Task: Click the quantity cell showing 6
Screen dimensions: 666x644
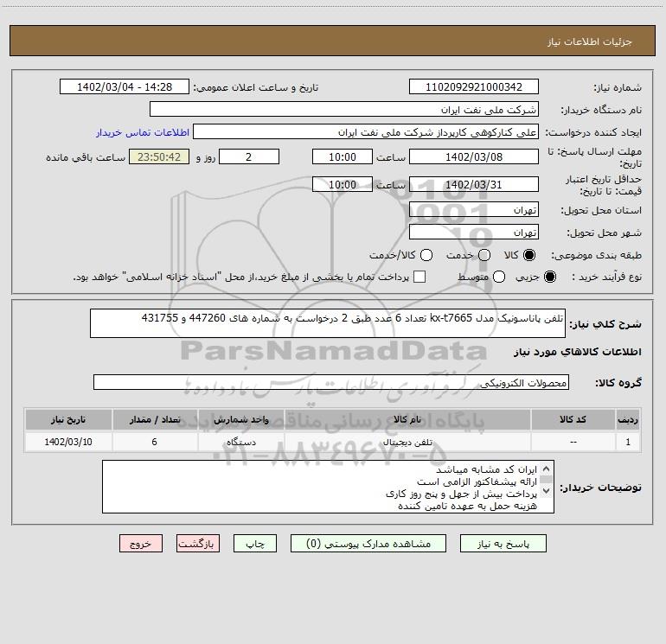Action: (155, 442)
